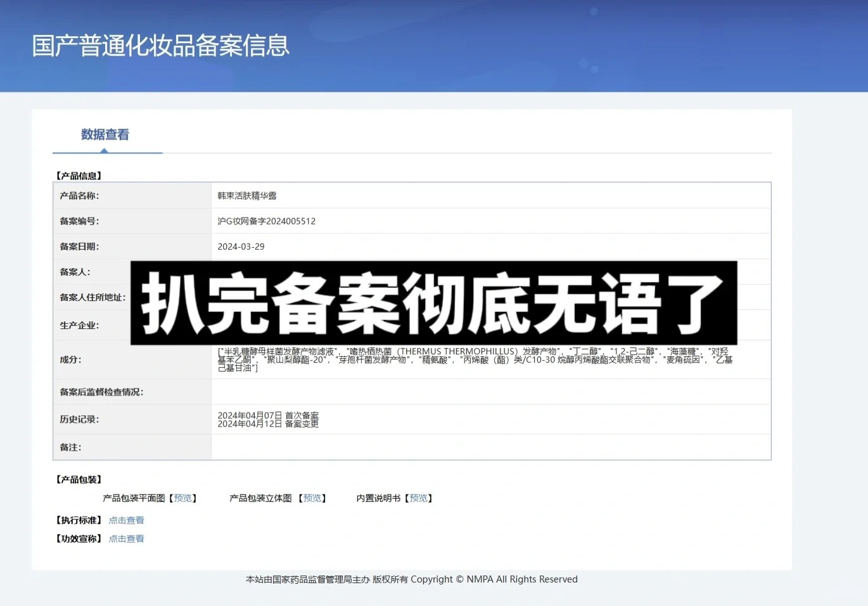Click the 备案后监督检查情况 row label
This screenshot has width=868, height=606.
[x=101, y=392]
